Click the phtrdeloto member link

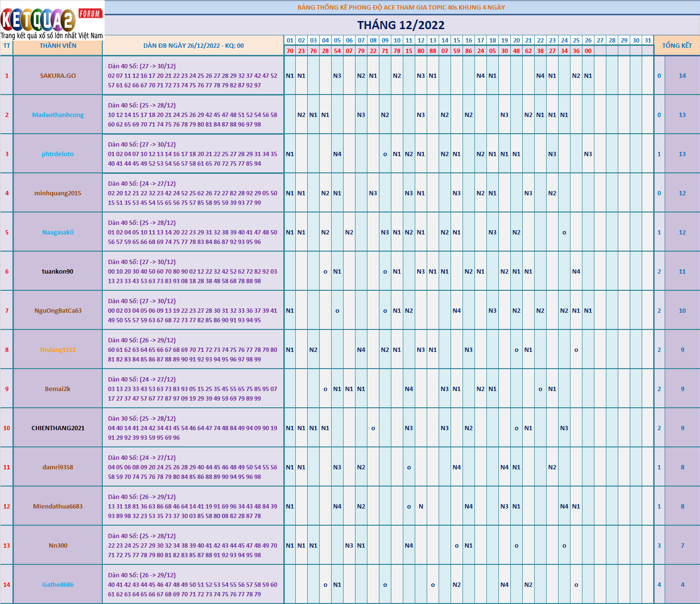click(x=58, y=154)
